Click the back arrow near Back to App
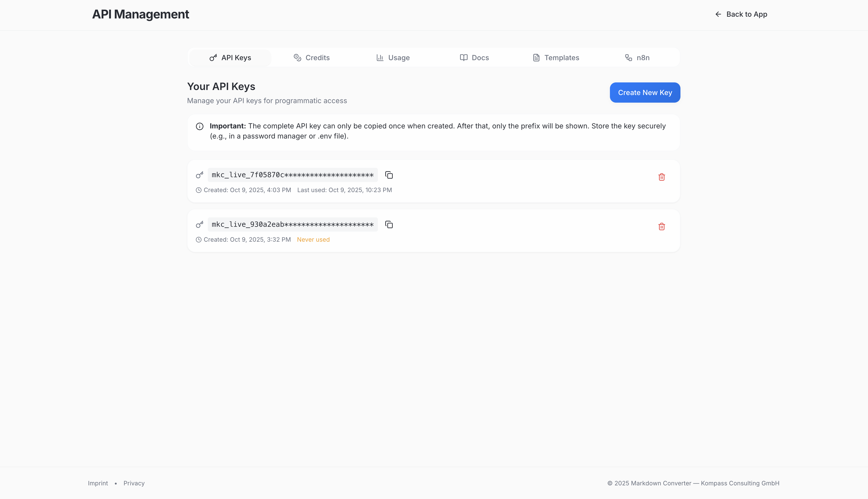The width and height of the screenshot is (868, 499). click(x=718, y=14)
